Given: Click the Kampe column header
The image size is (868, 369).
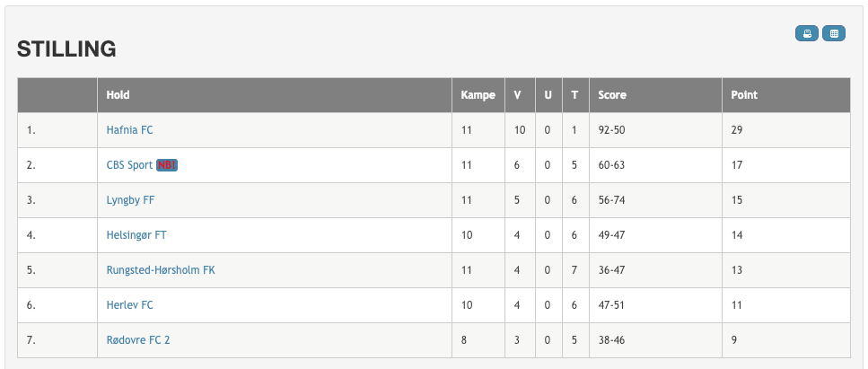Looking at the screenshot, I should point(478,95).
